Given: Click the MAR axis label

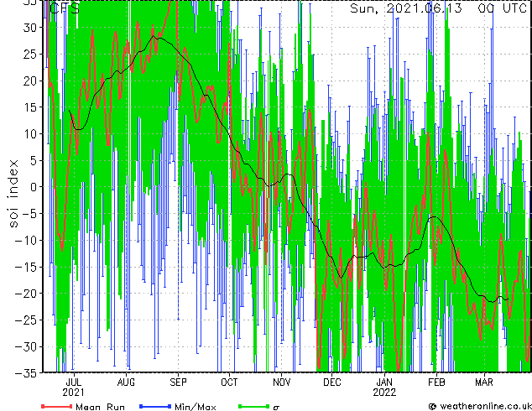Looking at the screenshot, I should coord(484,382).
